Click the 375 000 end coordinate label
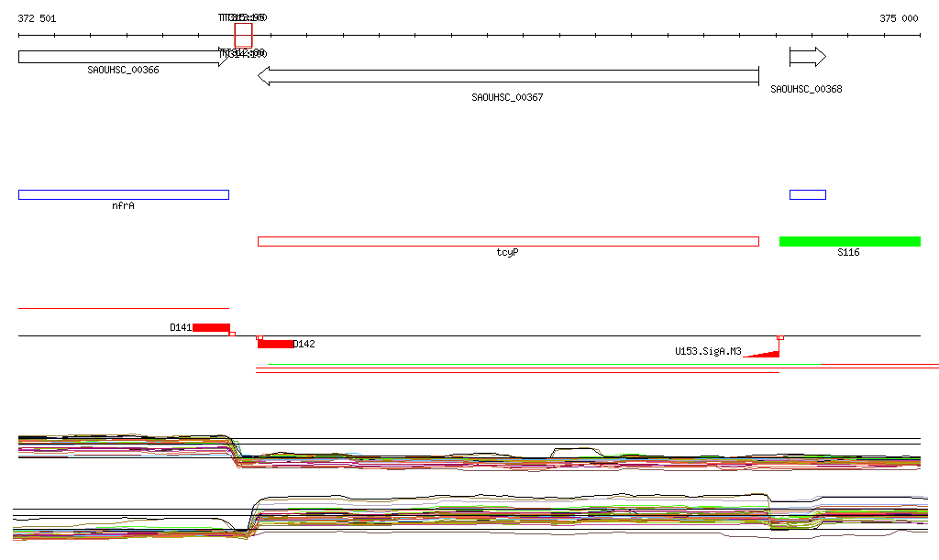 click(x=899, y=18)
